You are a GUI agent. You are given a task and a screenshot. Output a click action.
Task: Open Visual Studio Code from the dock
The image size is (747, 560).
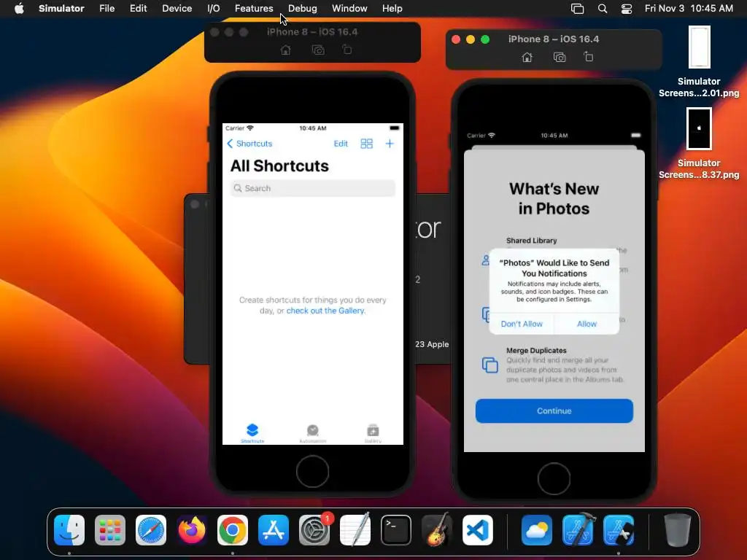click(478, 530)
